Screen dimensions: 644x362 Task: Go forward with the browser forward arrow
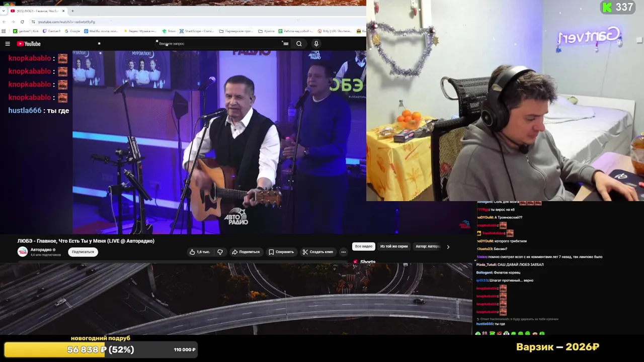pyautogui.click(x=13, y=22)
